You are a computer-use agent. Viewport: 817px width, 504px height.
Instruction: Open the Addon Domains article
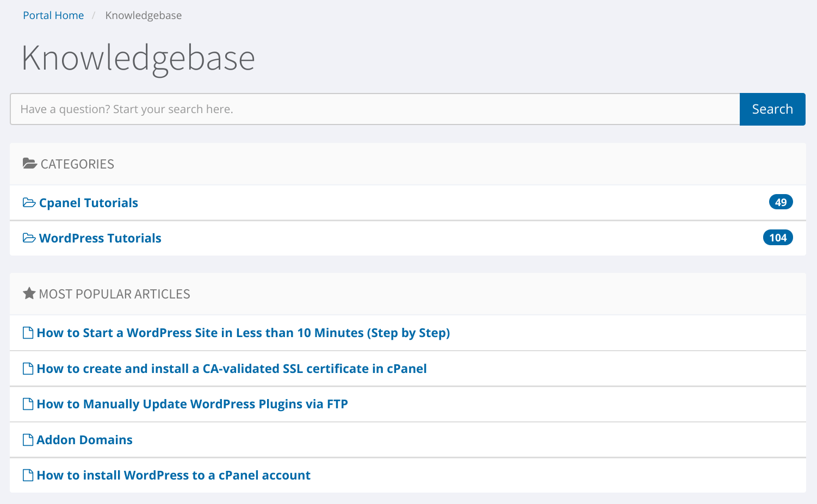84,440
